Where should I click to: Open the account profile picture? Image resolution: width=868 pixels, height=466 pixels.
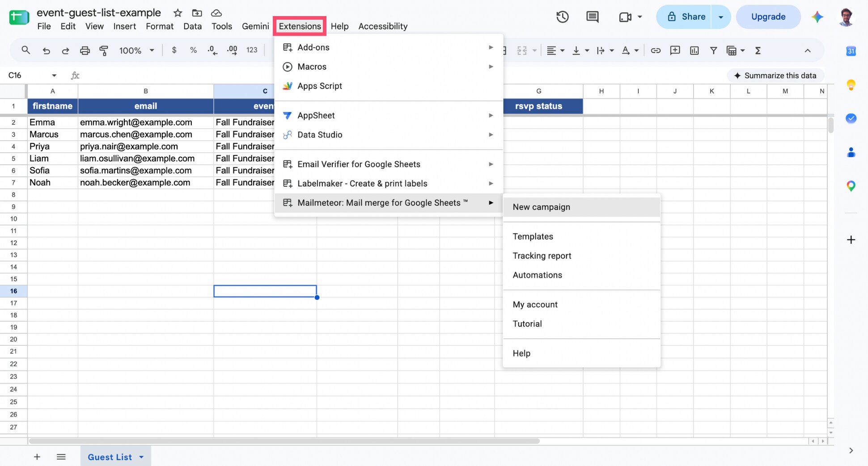[x=846, y=17]
